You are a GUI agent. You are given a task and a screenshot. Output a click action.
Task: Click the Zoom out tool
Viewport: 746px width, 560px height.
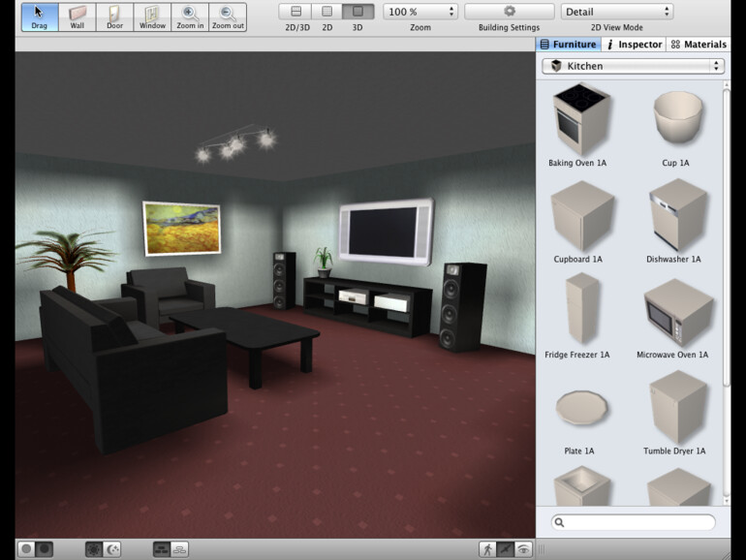pyautogui.click(x=228, y=17)
